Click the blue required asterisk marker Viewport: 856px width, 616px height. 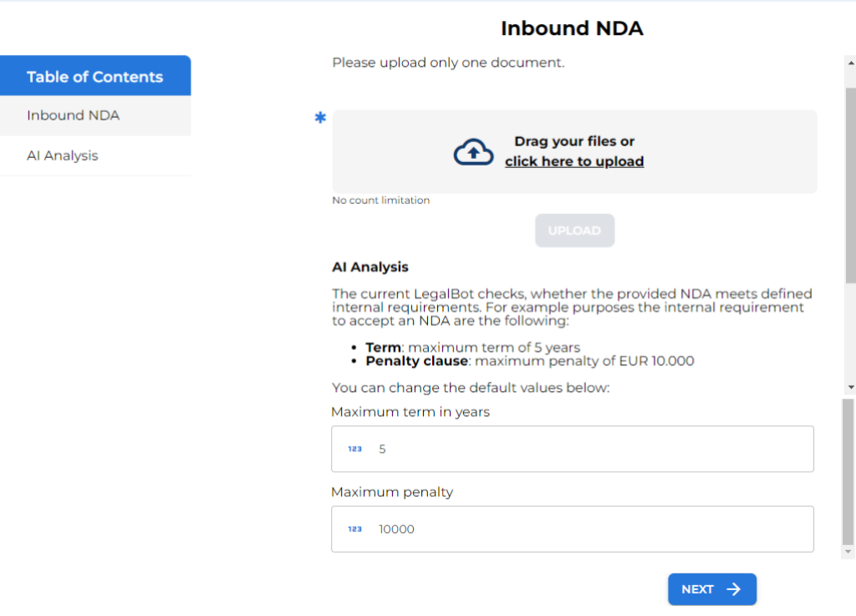[x=320, y=119]
